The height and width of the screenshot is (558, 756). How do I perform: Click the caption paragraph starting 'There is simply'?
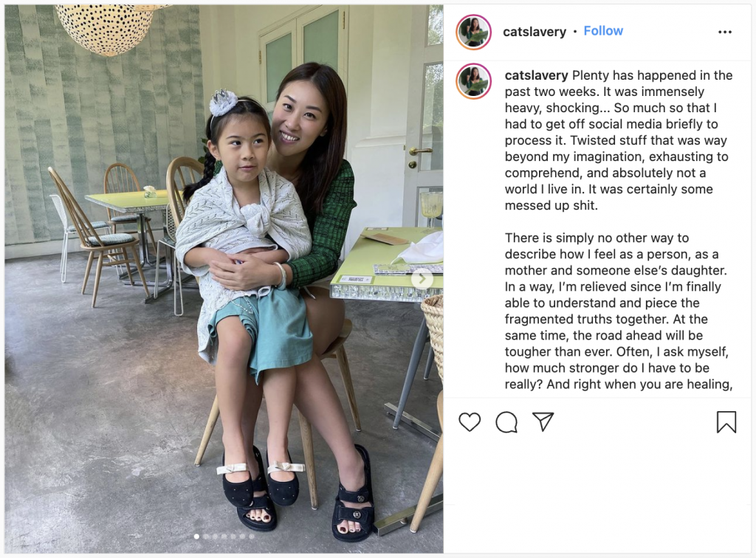(x=618, y=311)
